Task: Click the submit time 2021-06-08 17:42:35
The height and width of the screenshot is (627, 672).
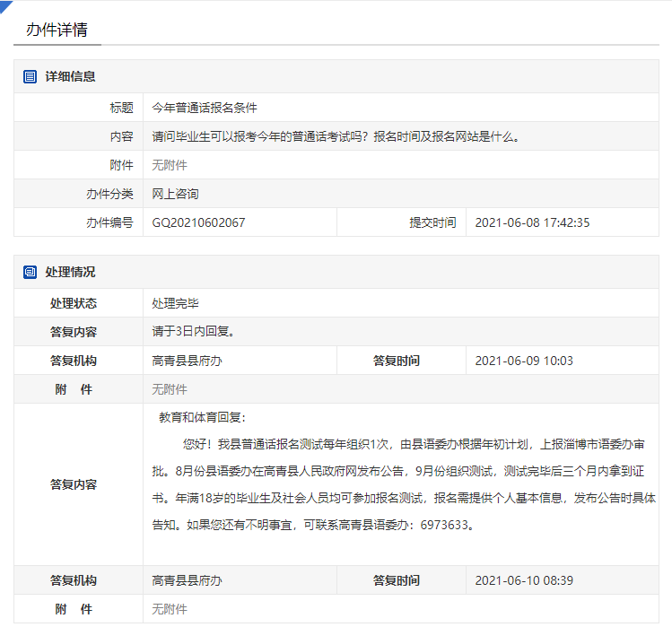Action: [x=531, y=222]
